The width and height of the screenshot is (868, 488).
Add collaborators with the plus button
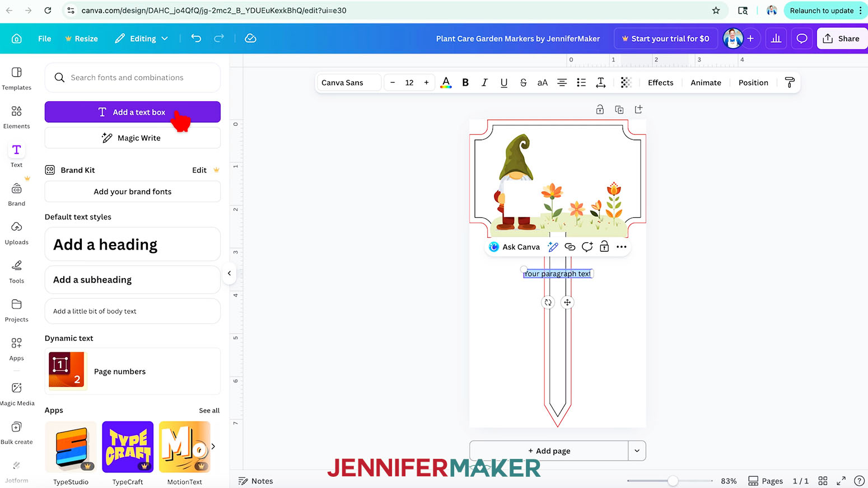[x=750, y=39]
